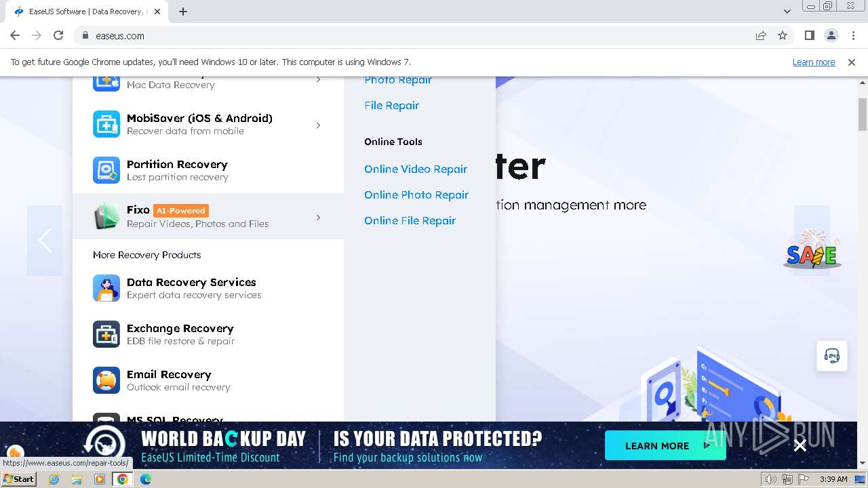This screenshot has width=868, height=488.
Task: Close the World Backup Day banner
Action: (x=800, y=445)
